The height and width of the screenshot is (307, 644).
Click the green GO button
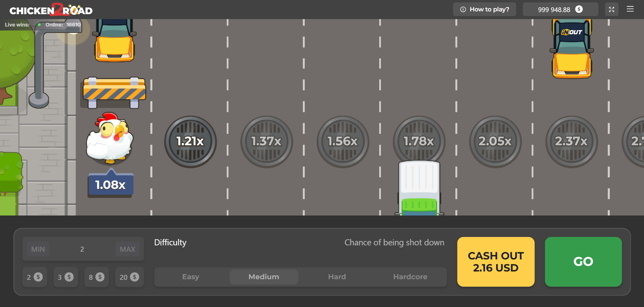pos(583,262)
